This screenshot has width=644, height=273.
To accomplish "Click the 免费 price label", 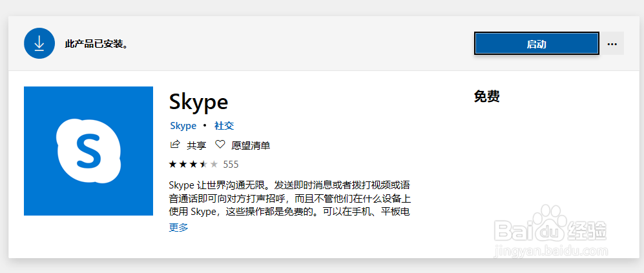I will pos(486,96).
